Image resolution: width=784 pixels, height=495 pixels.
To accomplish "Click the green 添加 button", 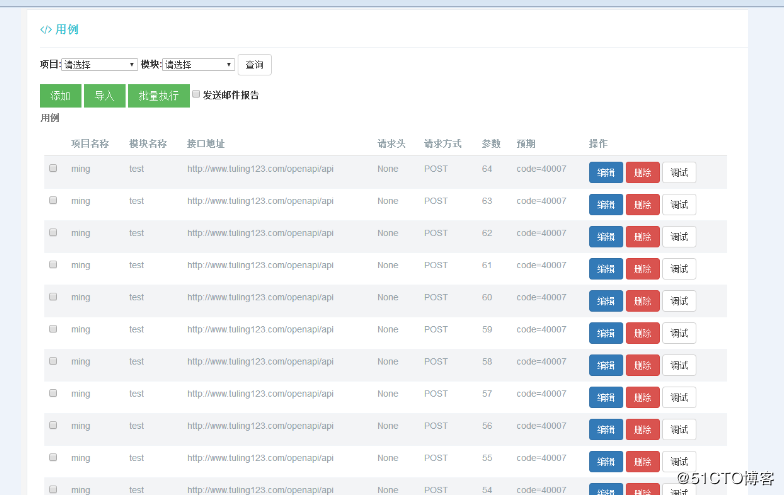I will [x=60, y=96].
